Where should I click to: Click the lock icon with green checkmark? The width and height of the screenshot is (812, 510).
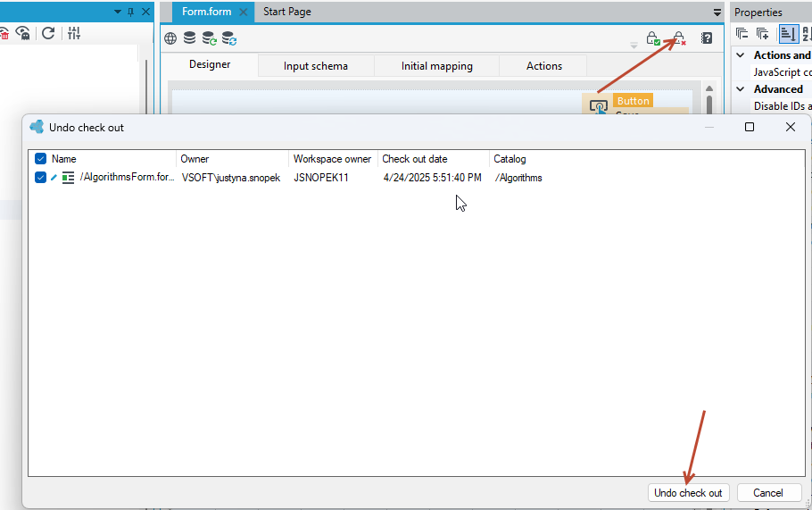tap(653, 38)
